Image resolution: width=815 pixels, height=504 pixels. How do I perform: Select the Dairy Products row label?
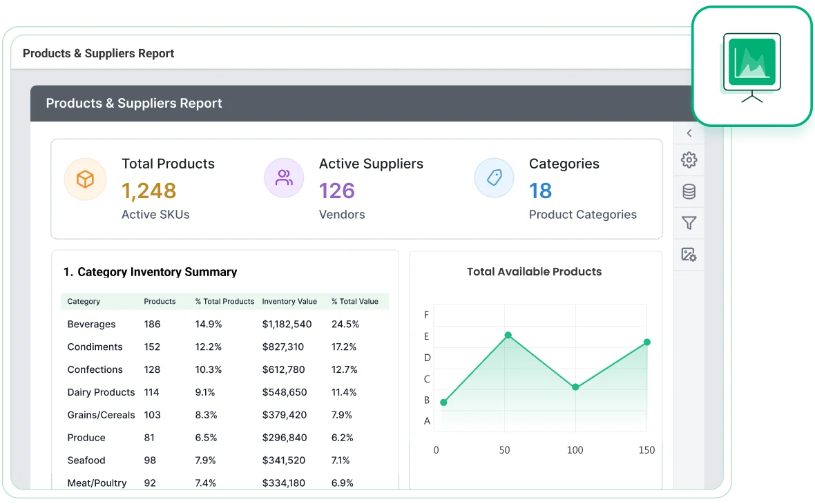[101, 392]
